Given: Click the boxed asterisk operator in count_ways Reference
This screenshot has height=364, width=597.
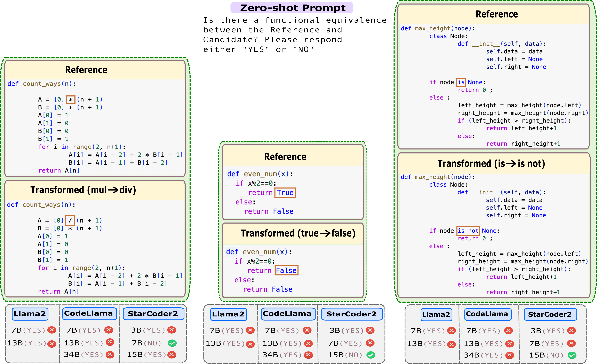Looking at the screenshot, I should click(71, 100).
